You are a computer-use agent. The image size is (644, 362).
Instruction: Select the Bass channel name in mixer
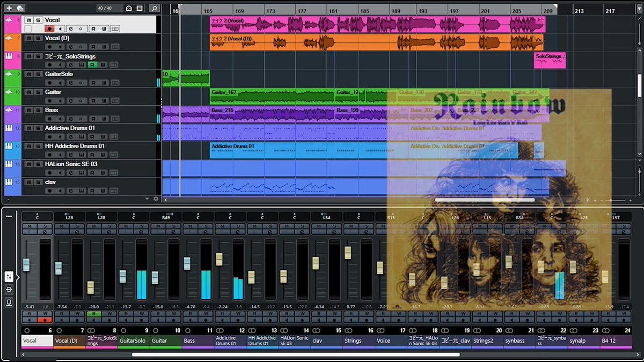tap(198, 341)
